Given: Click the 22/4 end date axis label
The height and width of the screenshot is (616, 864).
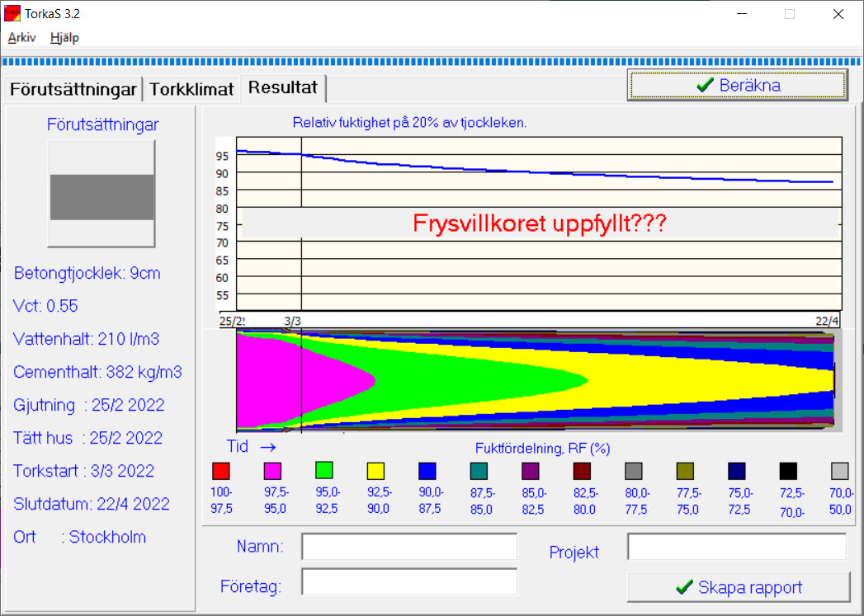Looking at the screenshot, I should pos(827,321).
